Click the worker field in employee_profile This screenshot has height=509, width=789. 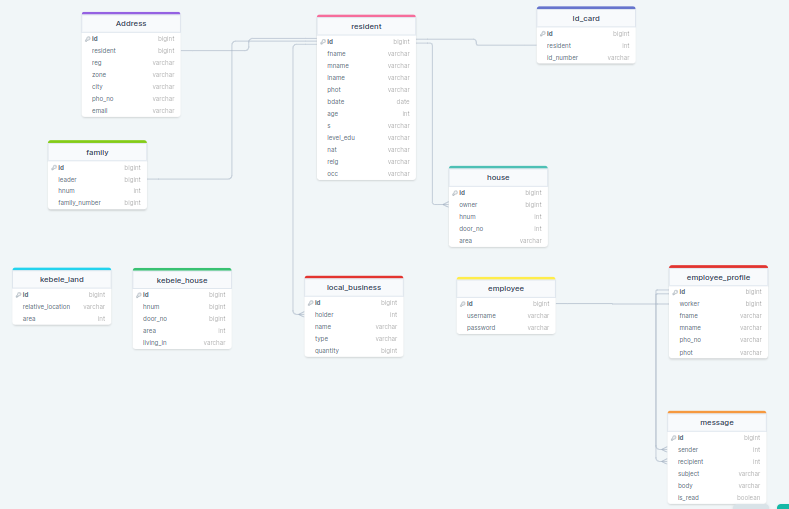pos(719,304)
